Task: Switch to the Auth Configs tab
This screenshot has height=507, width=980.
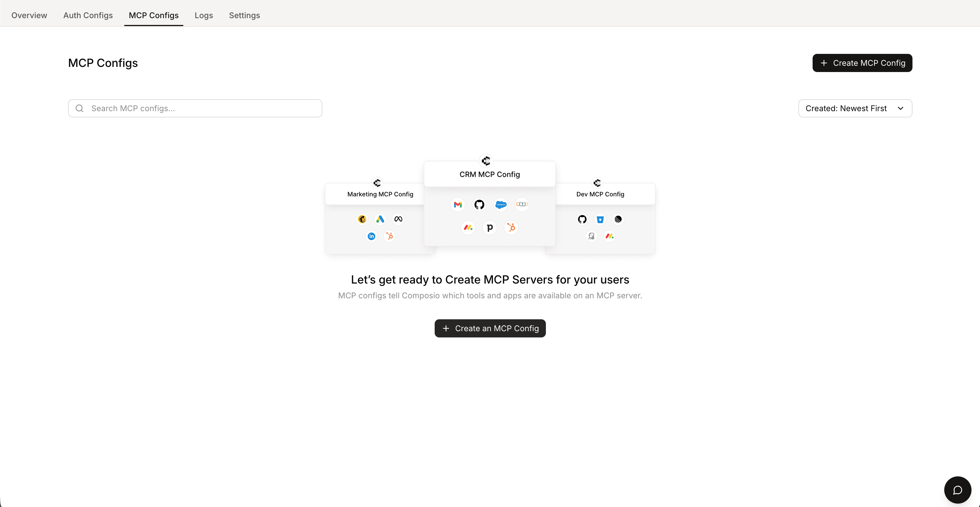Action: 88,15
